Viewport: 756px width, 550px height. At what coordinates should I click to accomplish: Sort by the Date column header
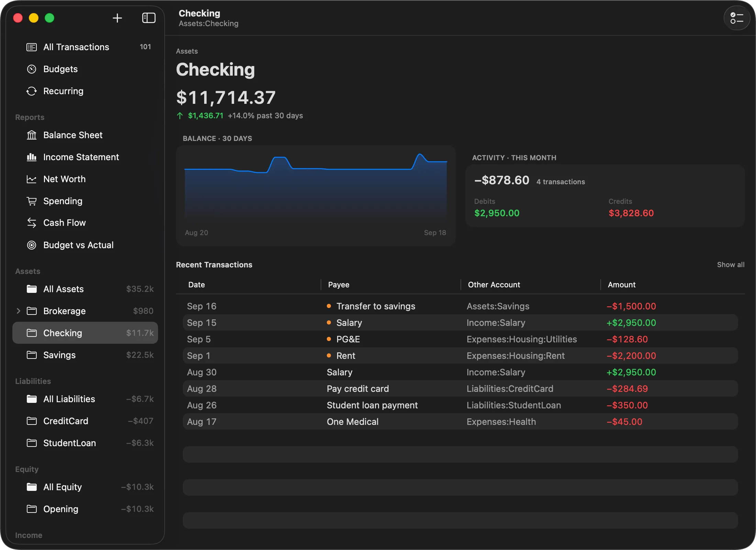pos(197,285)
